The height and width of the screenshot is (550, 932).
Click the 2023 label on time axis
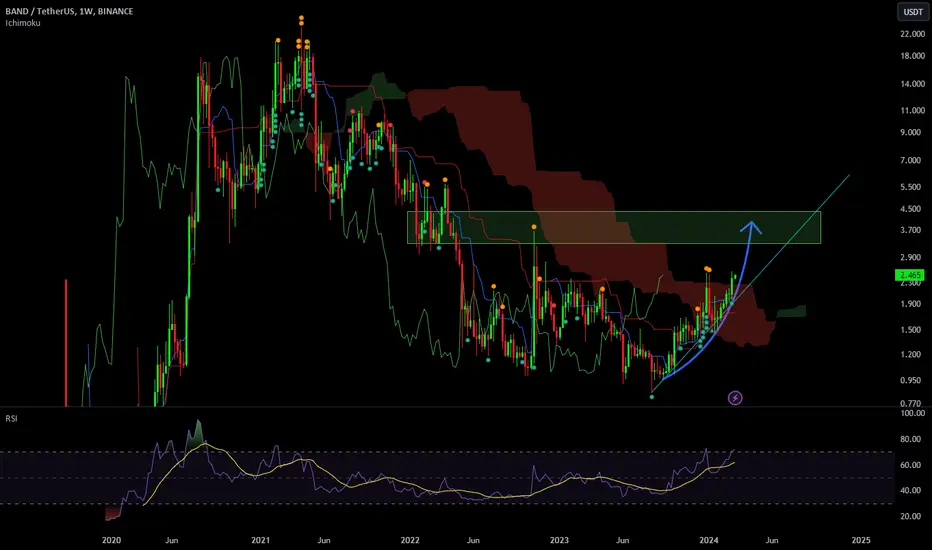[559, 540]
